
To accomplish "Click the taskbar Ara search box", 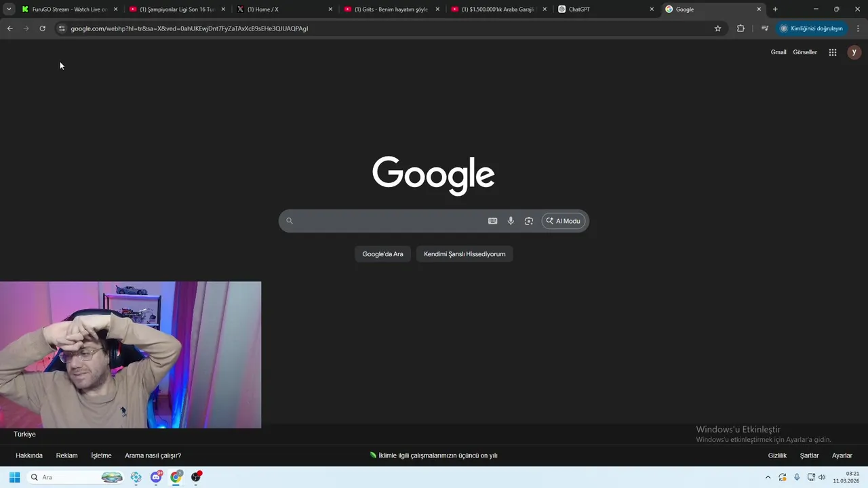I will 76,477.
